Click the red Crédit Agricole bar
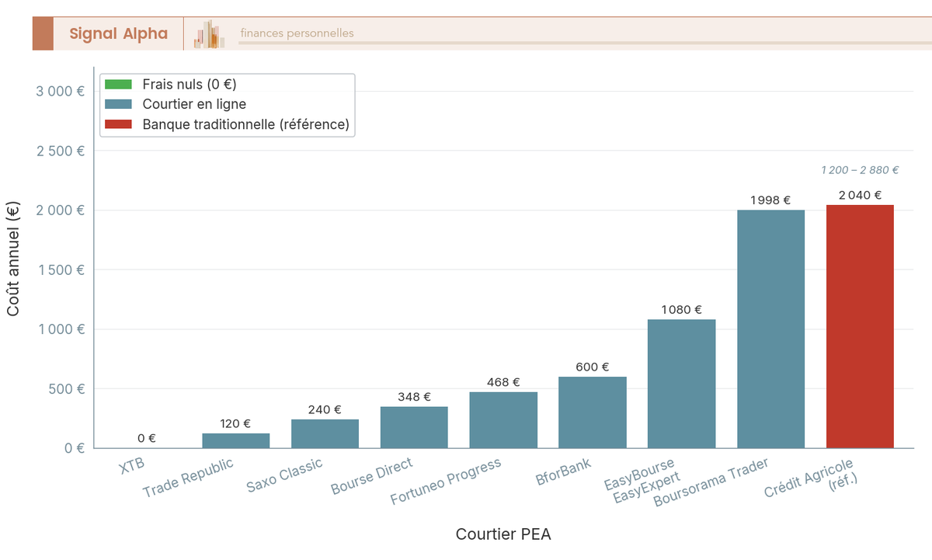This screenshot has width=932, height=560. 859,326
